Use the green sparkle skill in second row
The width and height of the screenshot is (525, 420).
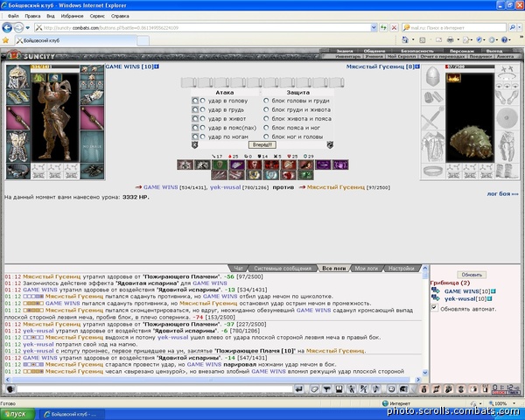tap(305, 174)
